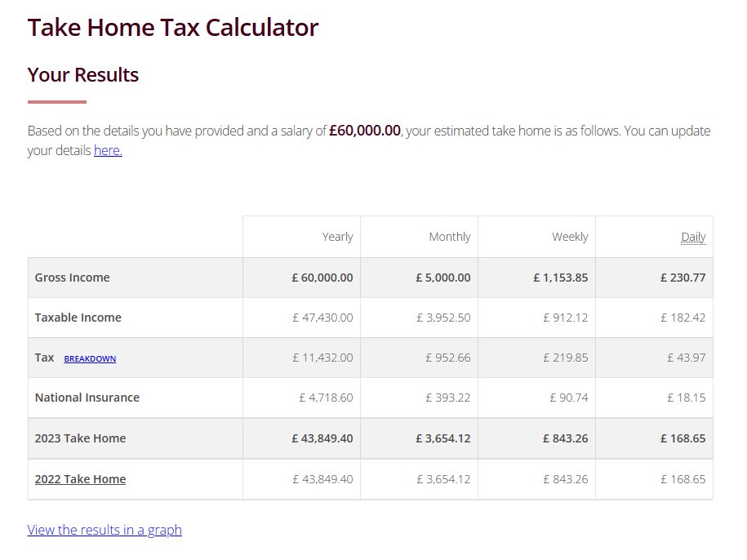The width and height of the screenshot is (747, 560).
Task: Open the underlined 2022 Take Home link
Action: 80,479
